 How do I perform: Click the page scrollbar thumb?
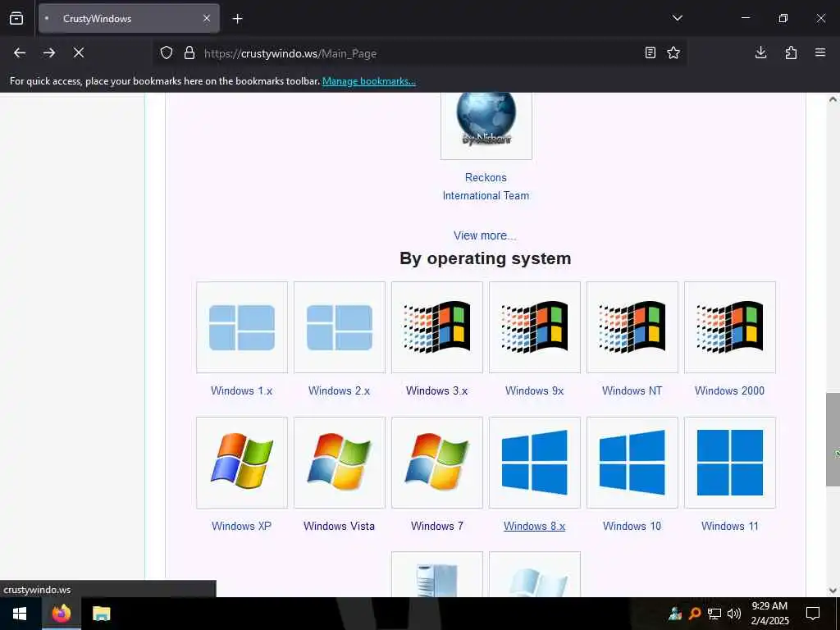coord(833,440)
